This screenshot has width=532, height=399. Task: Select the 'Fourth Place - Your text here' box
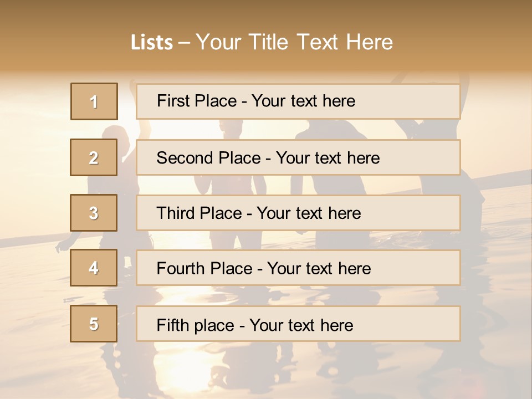pyautogui.click(x=298, y=268)
